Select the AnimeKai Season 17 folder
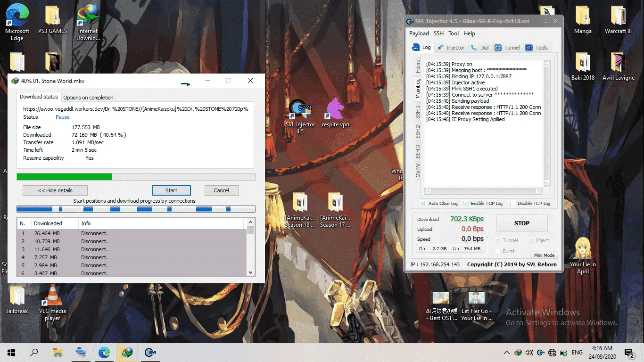 (x=335, y=210)
